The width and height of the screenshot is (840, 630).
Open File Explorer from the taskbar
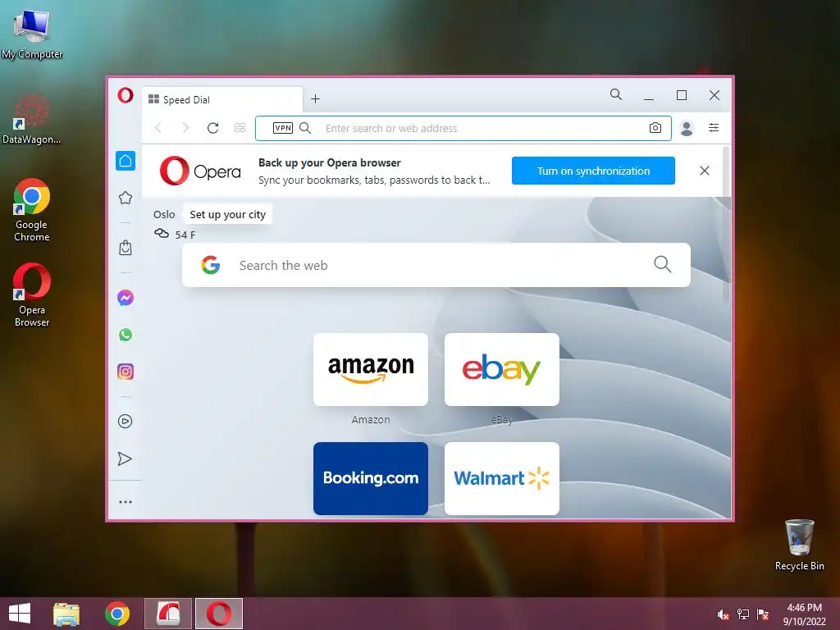(x=66, y=614)
